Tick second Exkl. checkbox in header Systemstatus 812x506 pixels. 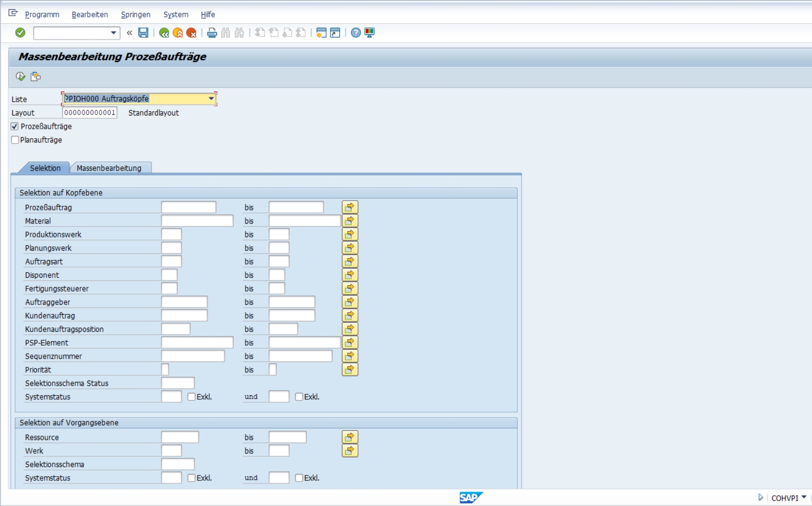pos(299,396)
